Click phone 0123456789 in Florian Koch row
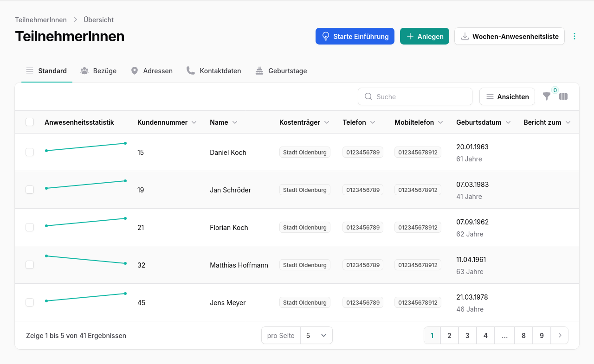 coord(363,227)
